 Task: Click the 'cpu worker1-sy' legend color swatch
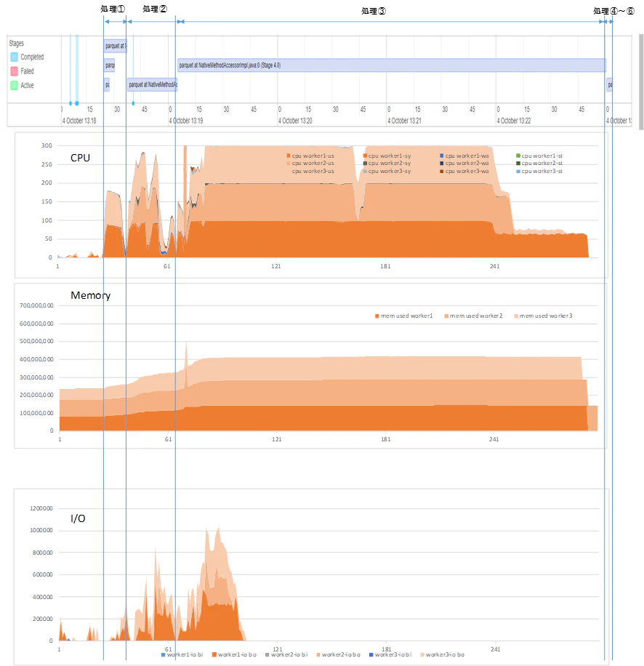point(365,156)
